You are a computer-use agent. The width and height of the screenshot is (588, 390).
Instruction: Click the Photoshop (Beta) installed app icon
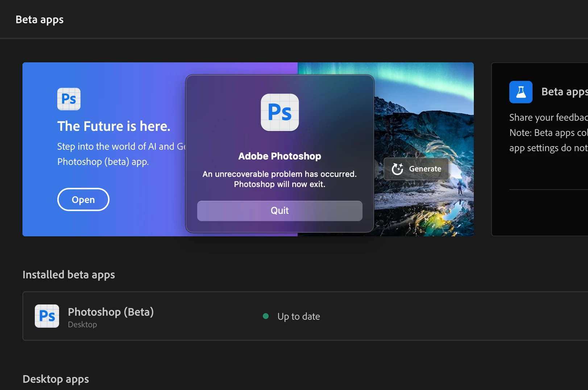point(47,316)
